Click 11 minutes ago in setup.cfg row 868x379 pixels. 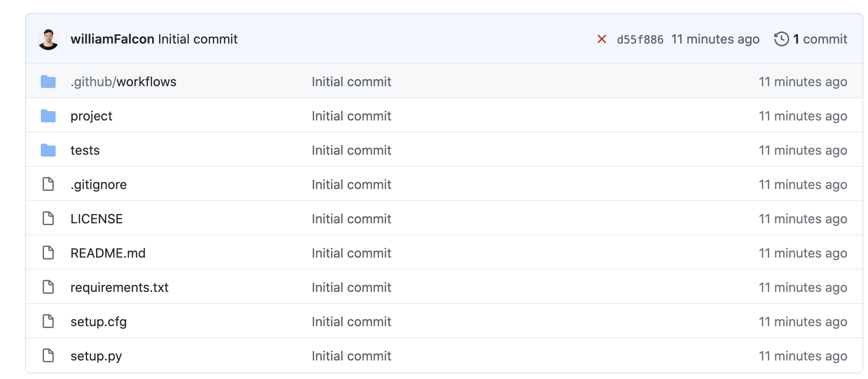[803, 322]
